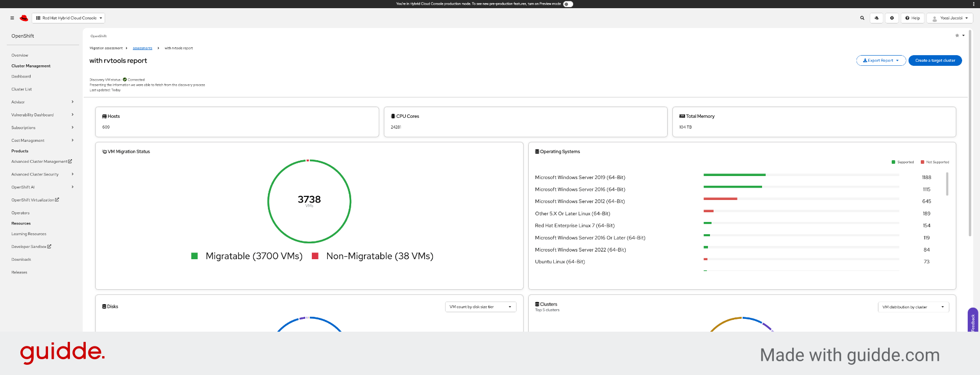Expand the Advisor sidebar section
The height and width of the screenshot is (375, 980).
42,102
